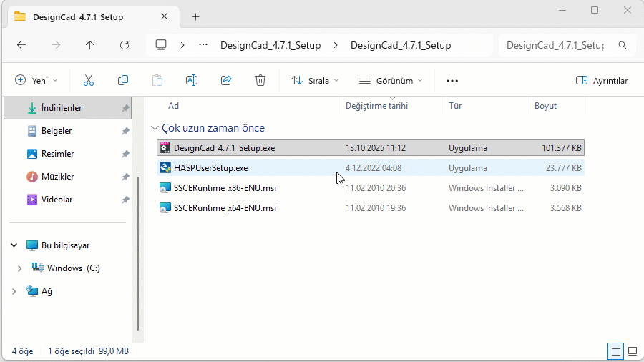
Task: Click the Rename icon in toolbar
Action: pyautogui.click(x=192, y=80)
